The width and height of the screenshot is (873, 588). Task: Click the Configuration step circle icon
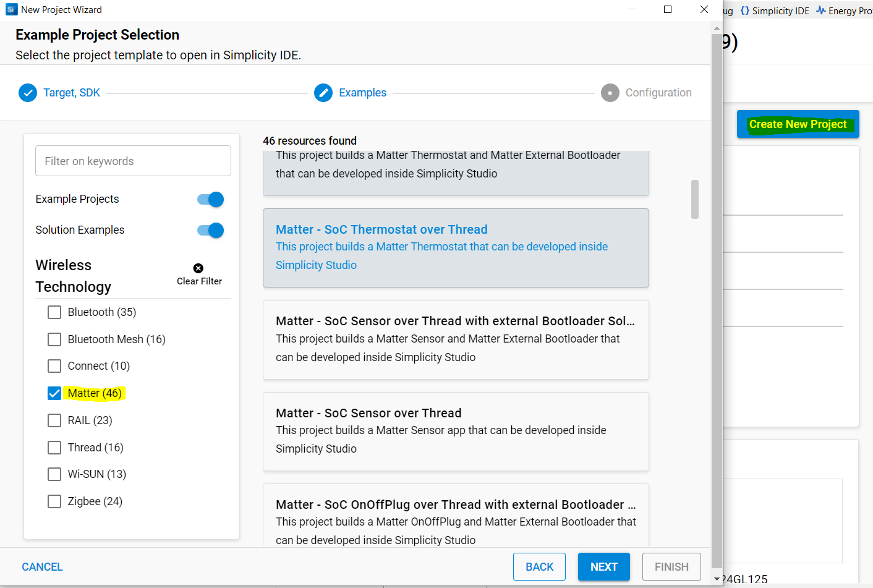tap(610, 93)
